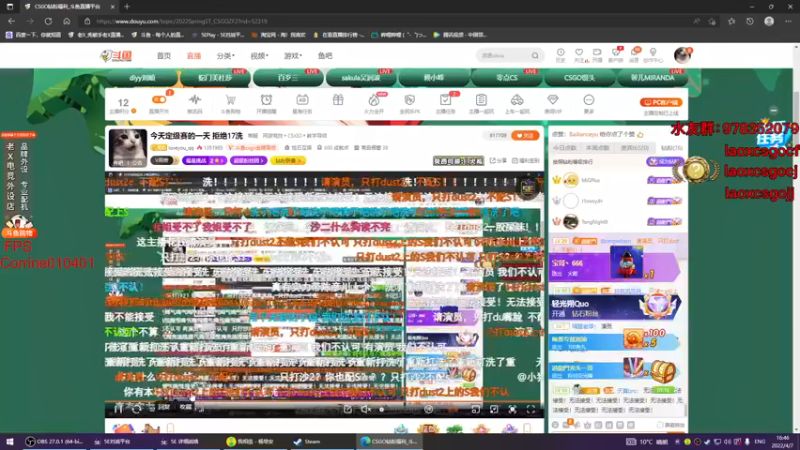Screen dimensions: 800x450
Task: Click the player refresh icon
Action: point(136,408)
